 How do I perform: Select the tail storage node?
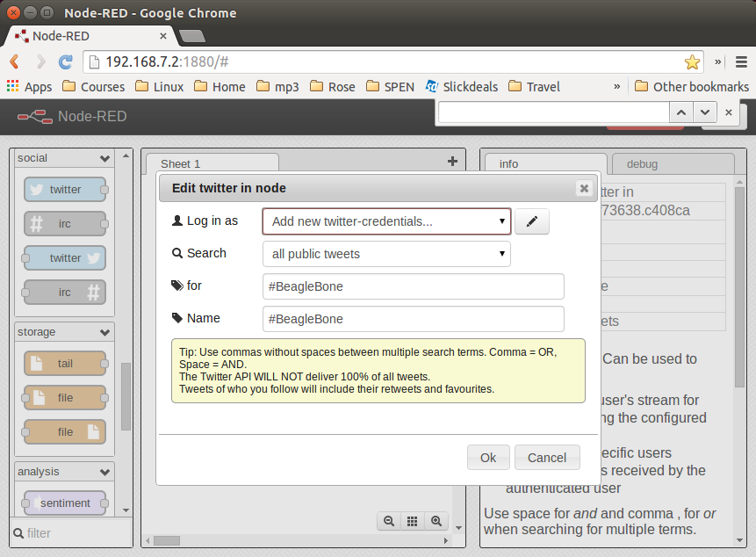65,363
